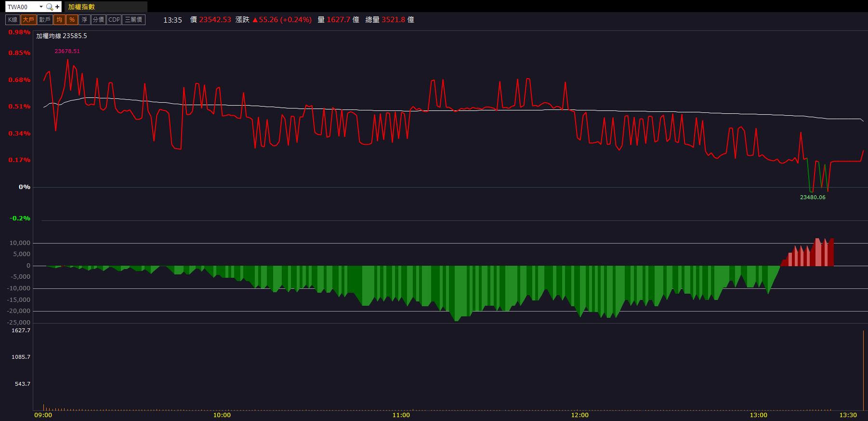Switch to K線 chart view
Image resolution: width=868 pixels, height=421 pixels.
pos(13,20)
